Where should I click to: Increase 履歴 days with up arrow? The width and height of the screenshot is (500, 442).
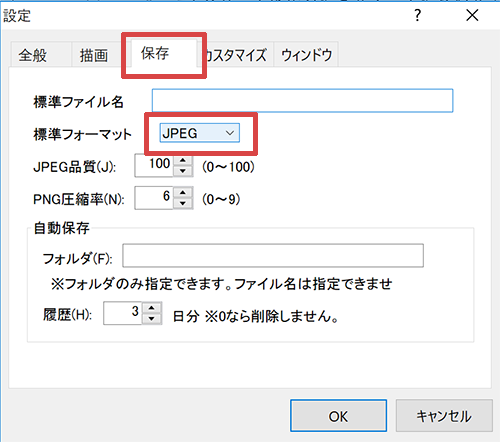tap(152, 308)
